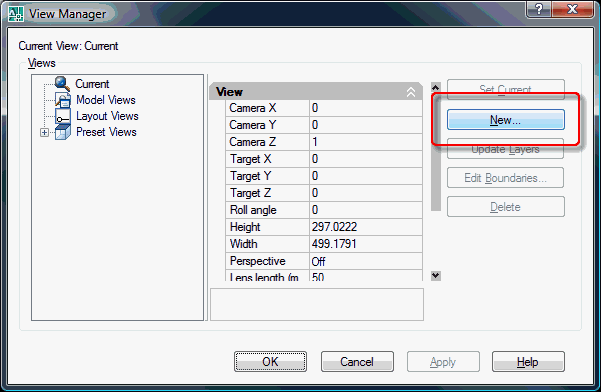Click the Model Views icon
This screenshot has width=601, height=392.
(62, 100)
